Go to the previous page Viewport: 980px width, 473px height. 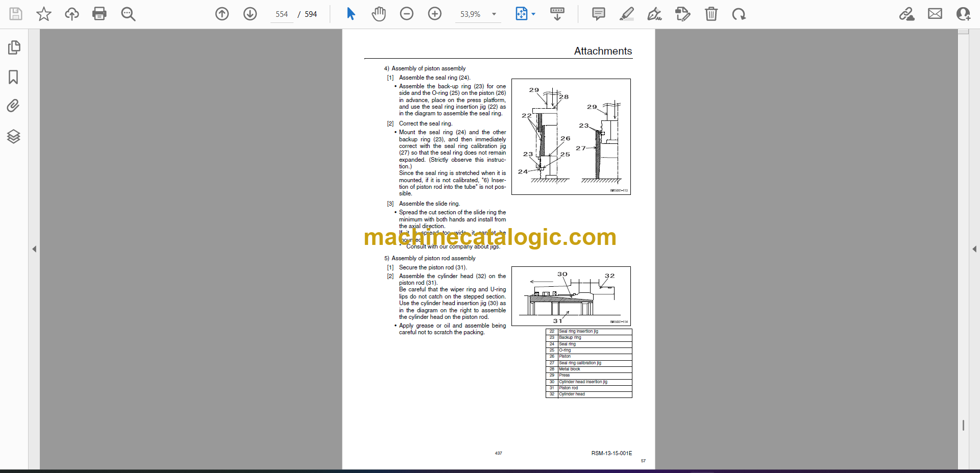222,14
